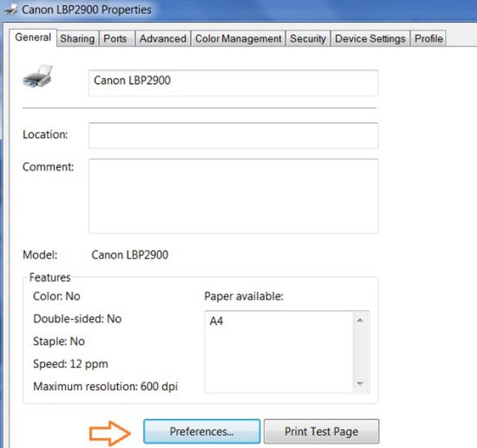Open the Color Management tab

tap(238, 39)
